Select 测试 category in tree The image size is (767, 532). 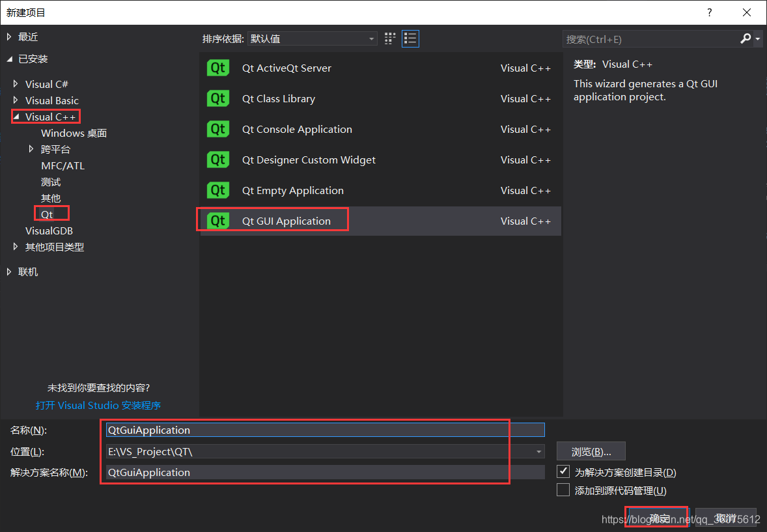51,182
